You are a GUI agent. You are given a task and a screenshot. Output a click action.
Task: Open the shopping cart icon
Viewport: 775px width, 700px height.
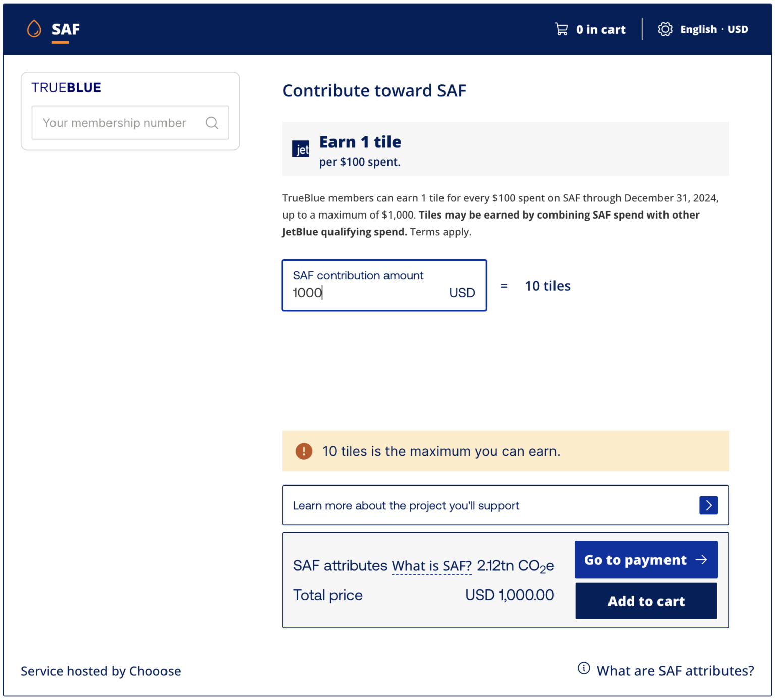point(561,29)
